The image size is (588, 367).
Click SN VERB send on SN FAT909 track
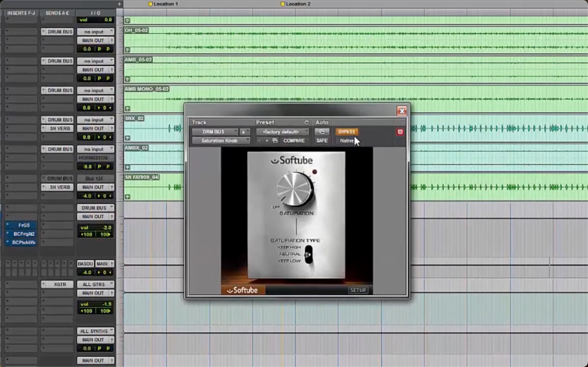(60, 187)
